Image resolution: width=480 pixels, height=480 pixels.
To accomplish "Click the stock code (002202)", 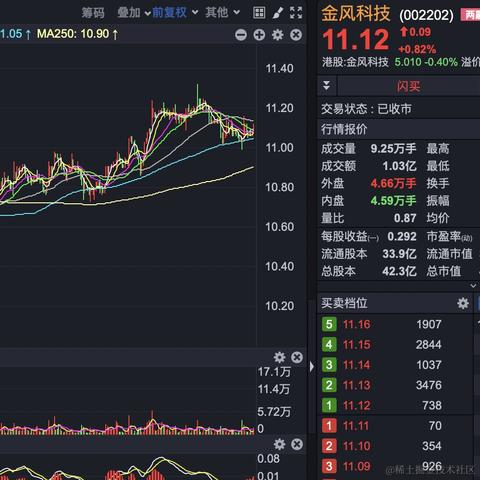I will coord(426,15).
